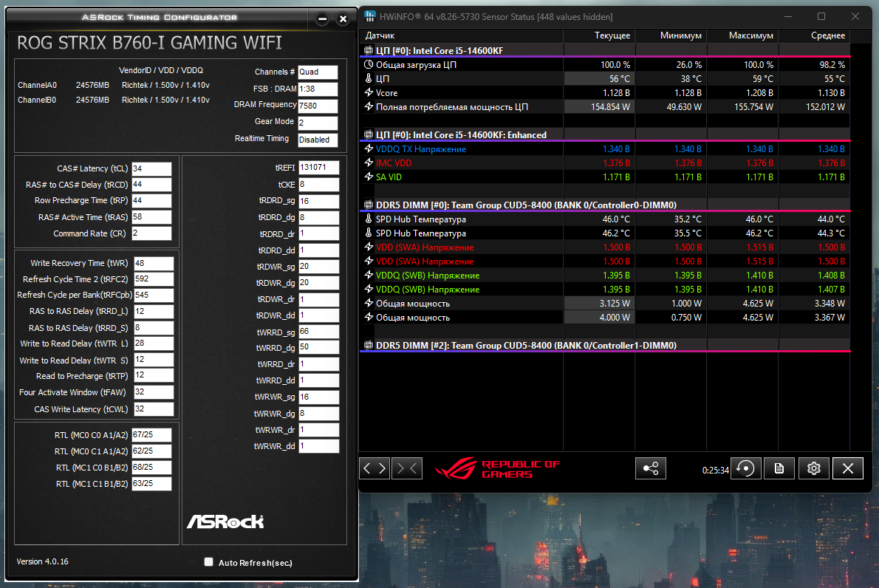Image resolution: width=879 pixels, height=588 pixels.
Task: Click chip icon of DDR5 DIMM [#0] group
Action: click(x=369, y=205)
